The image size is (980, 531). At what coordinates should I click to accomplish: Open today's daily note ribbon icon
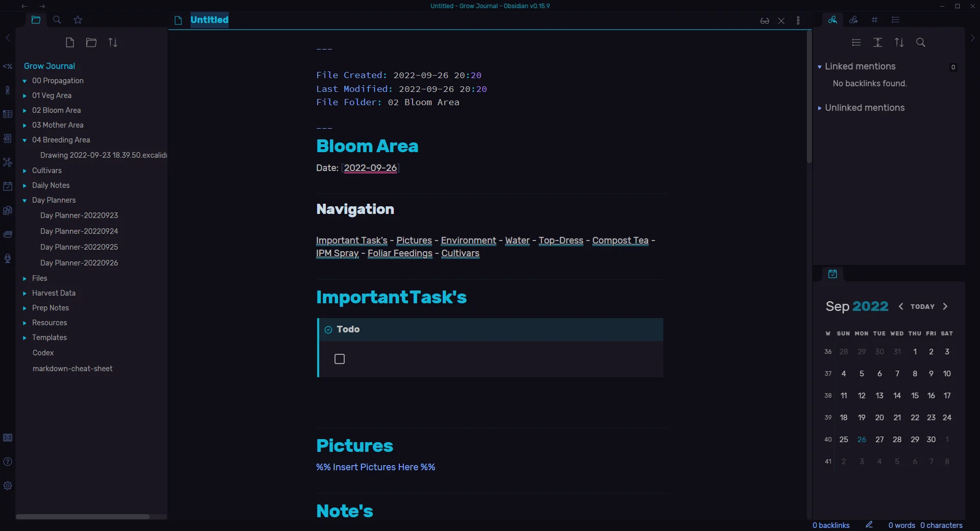click(8, 186)
